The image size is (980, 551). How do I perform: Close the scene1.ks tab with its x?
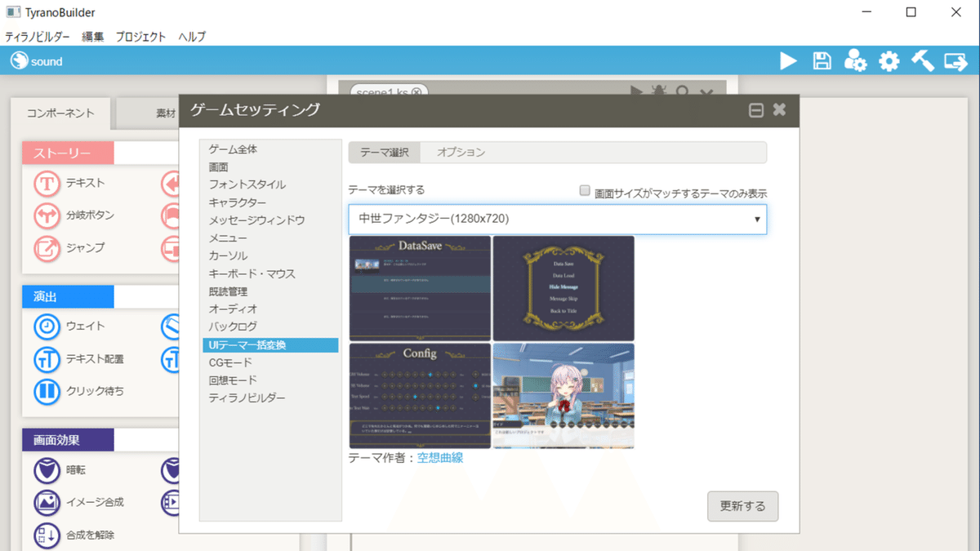[x=416, y=92]
